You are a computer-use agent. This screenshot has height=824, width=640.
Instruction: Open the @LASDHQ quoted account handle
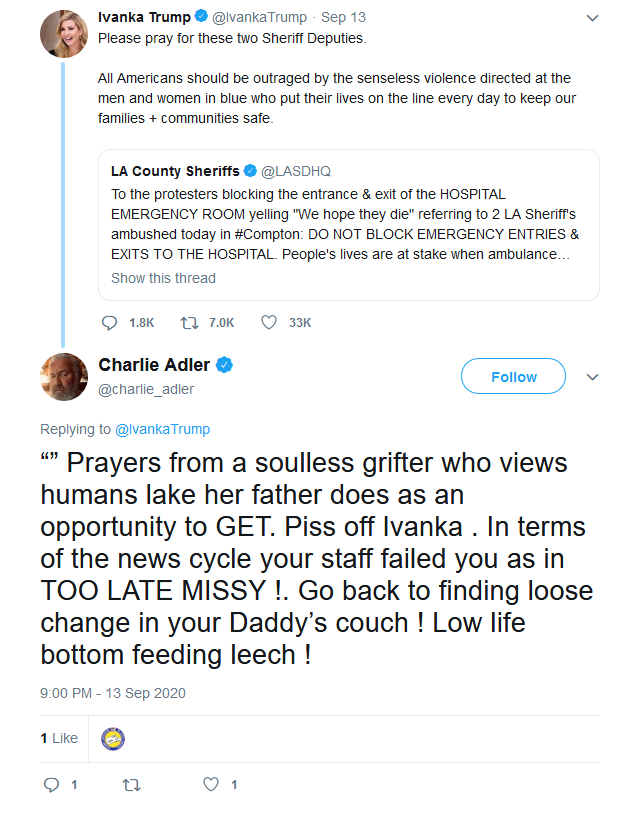[296, 171]
